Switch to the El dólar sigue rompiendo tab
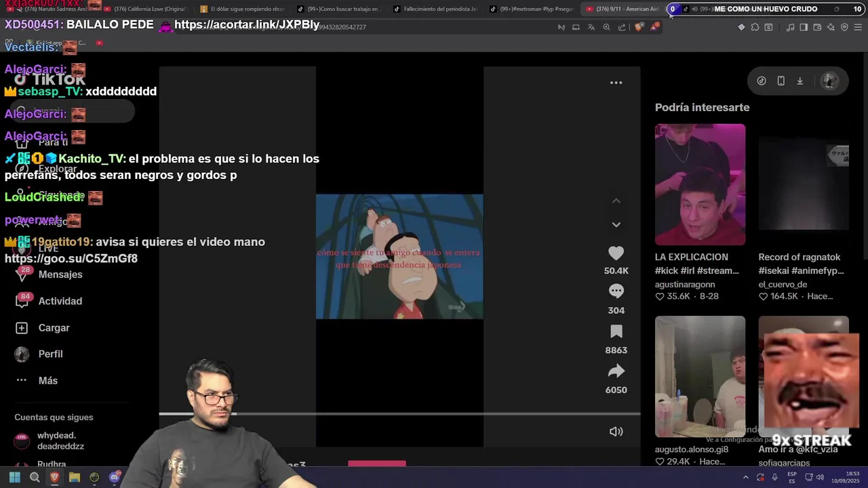 point(244,9)
